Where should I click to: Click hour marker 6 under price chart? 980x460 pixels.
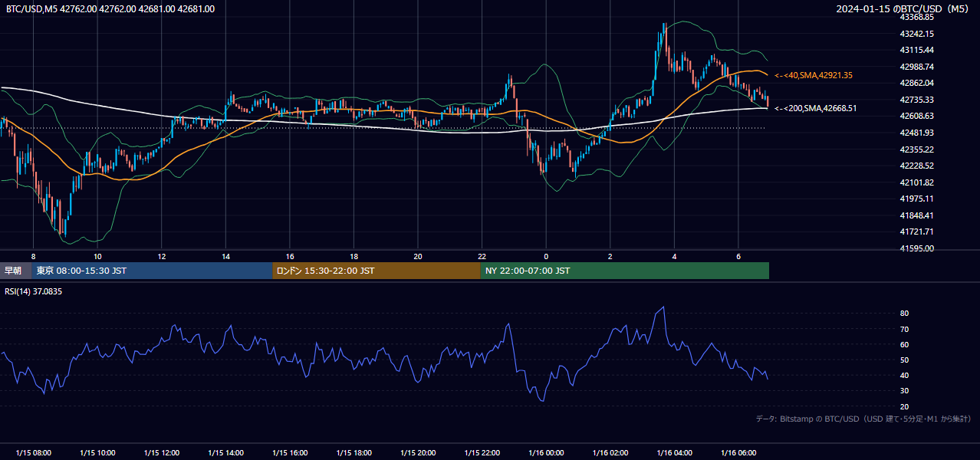pyautogui.click(x=738, y=256)
